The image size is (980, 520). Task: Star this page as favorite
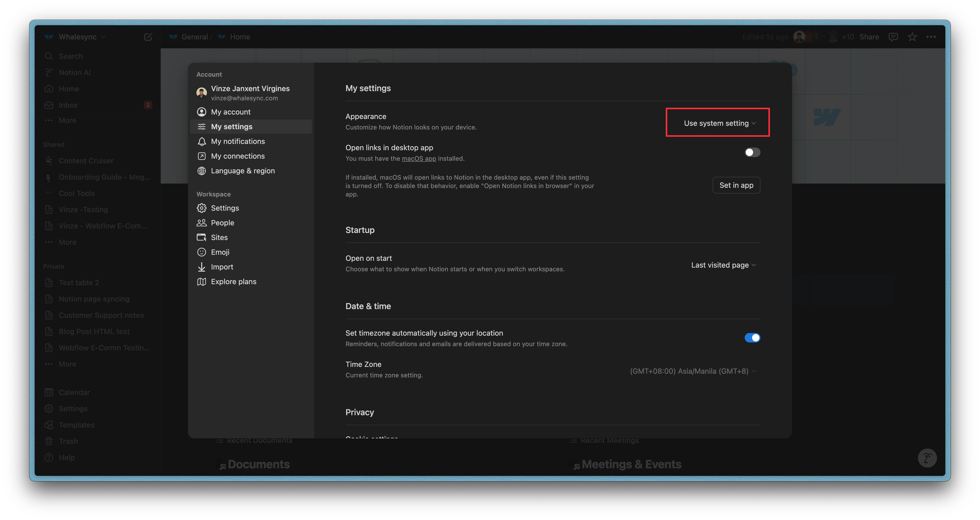click(x=912, y=37)
